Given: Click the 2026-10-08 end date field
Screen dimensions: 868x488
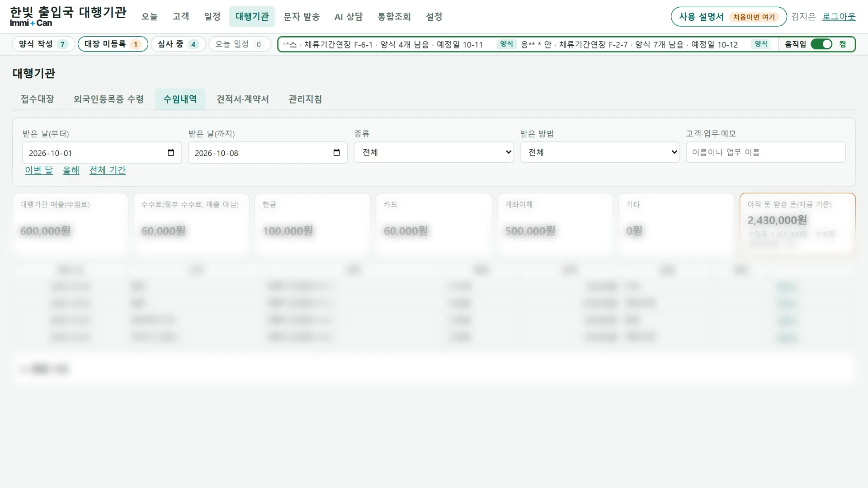Looking at the screenshot, I should (268, 153).
